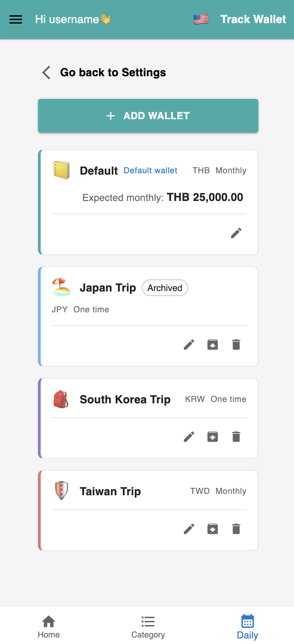This screenshot has height=644, width=294.
Task: Delete the Japan Trip wallet
Action: point(236,345)
